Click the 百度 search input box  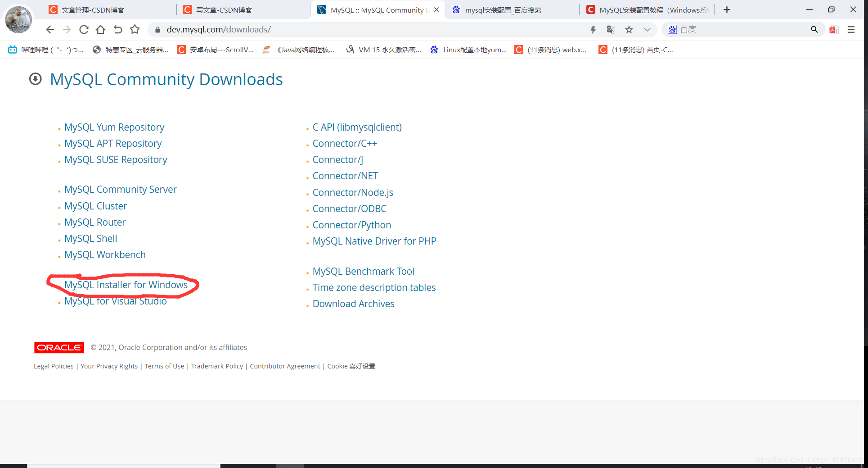tap(742, 30)
